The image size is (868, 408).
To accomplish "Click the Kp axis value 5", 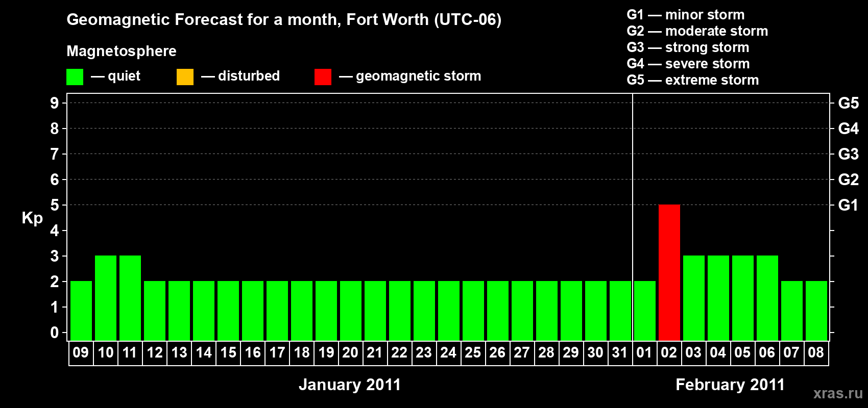I will tap(55, 205).
